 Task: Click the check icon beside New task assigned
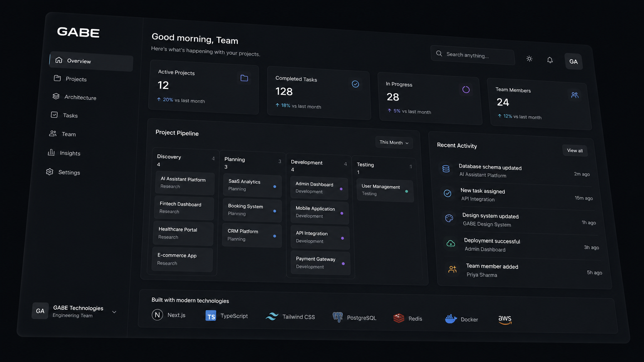(x=448, y=193)
